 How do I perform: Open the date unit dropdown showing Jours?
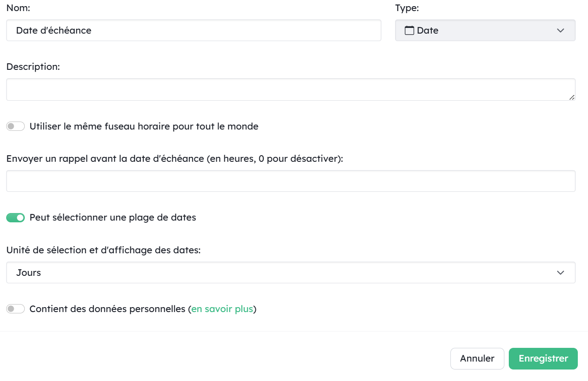coord(291,273)
